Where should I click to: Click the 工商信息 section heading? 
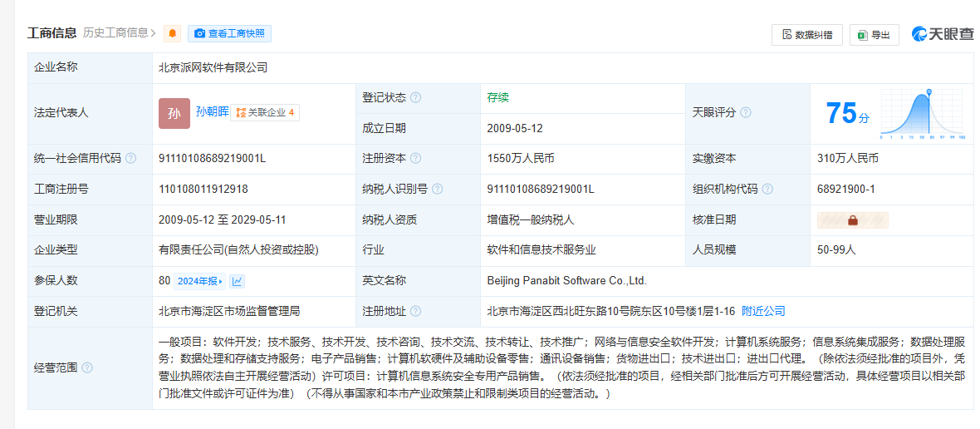pos(51,33)
